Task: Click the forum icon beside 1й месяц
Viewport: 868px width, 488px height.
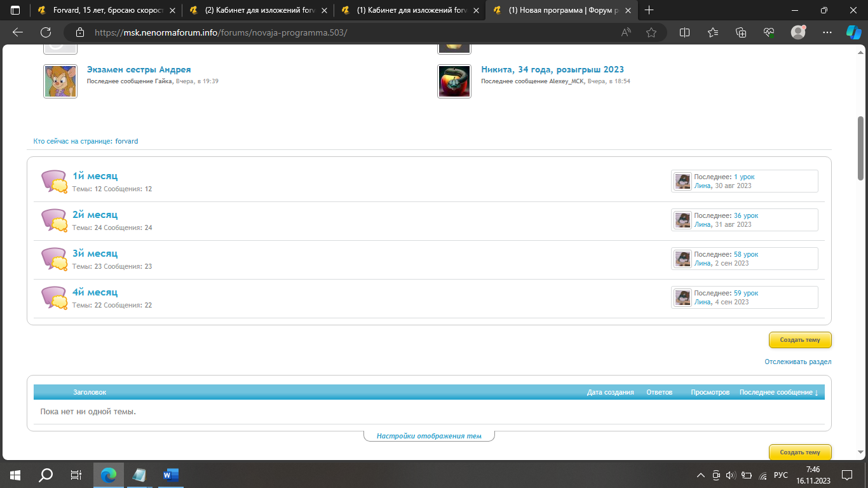Action: 54,181
